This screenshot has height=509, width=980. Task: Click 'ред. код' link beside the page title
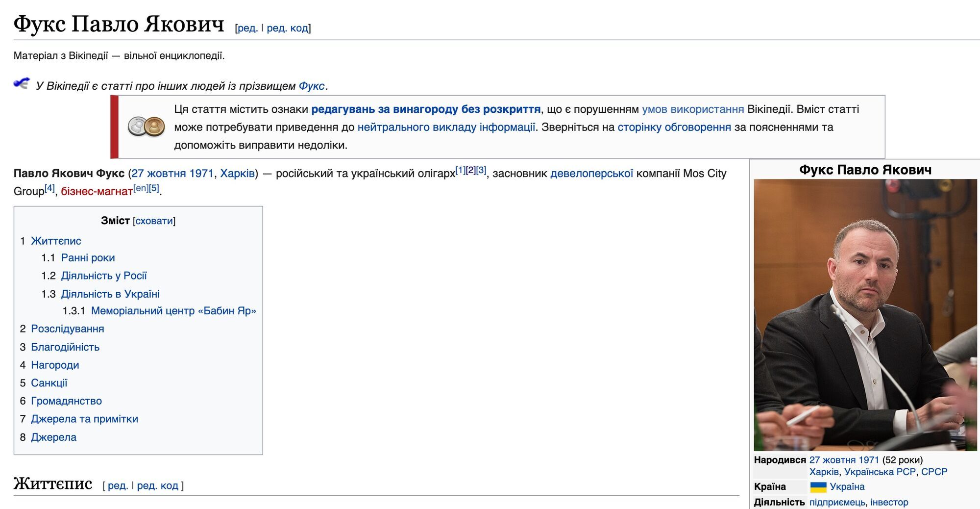click(x=288, y=28)
